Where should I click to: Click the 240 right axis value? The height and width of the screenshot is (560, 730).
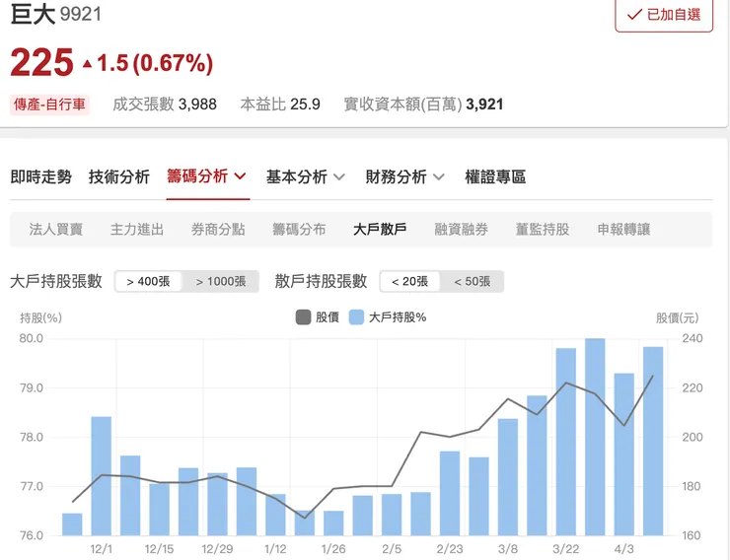693,338
